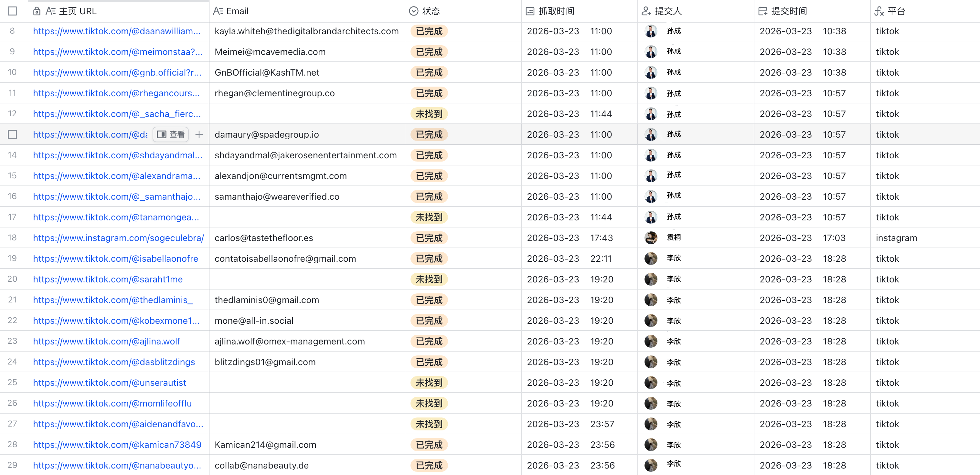This screenshot has width=980, height=475.
Task: Check the checkbox of the hovered row
Action: 12,134
